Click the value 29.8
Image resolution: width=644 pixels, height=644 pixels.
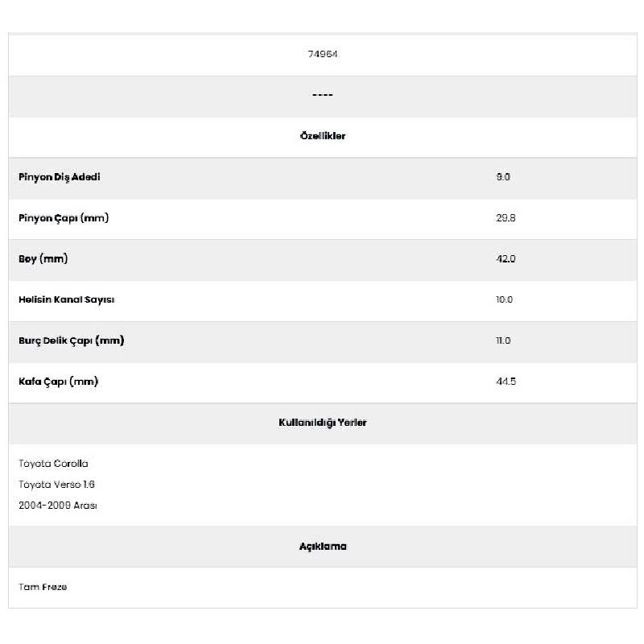tap(506, 218)
